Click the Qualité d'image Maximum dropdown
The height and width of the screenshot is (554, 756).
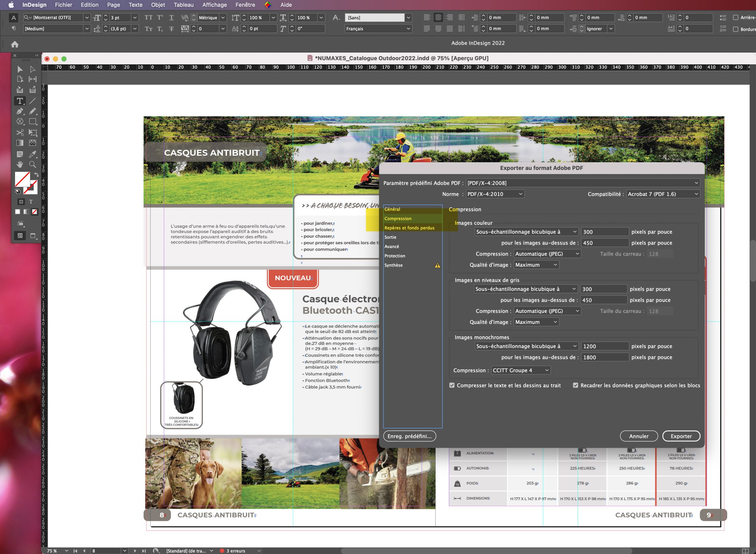534,264
